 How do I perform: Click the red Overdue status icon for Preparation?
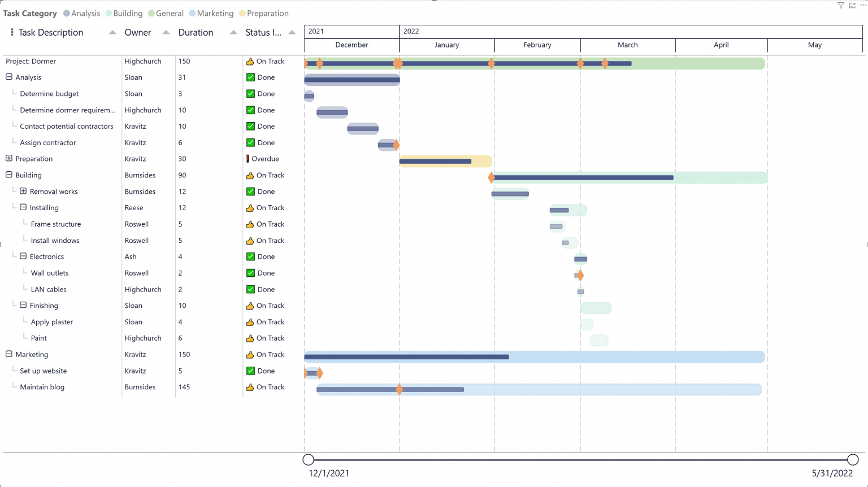[249, 159]
